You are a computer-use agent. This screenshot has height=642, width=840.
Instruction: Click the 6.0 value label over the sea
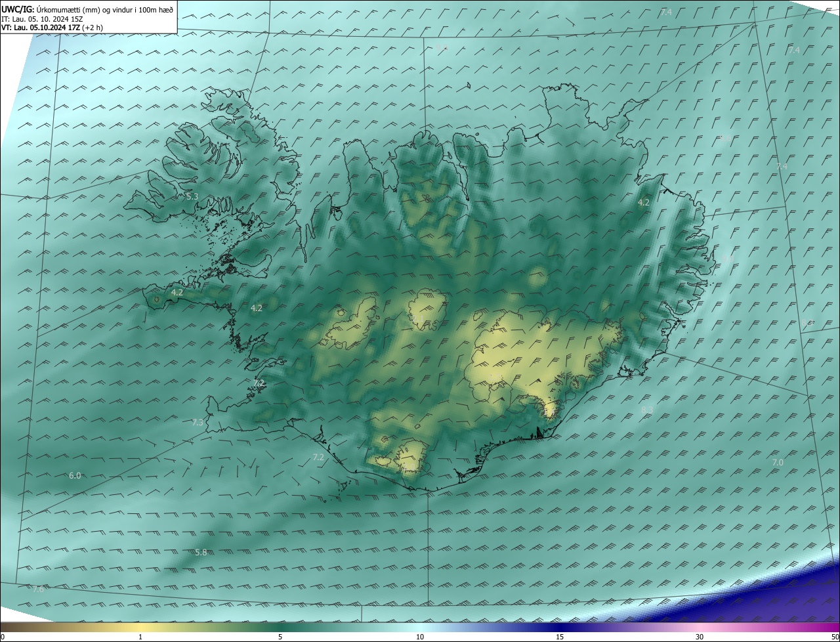pos(75,475)
